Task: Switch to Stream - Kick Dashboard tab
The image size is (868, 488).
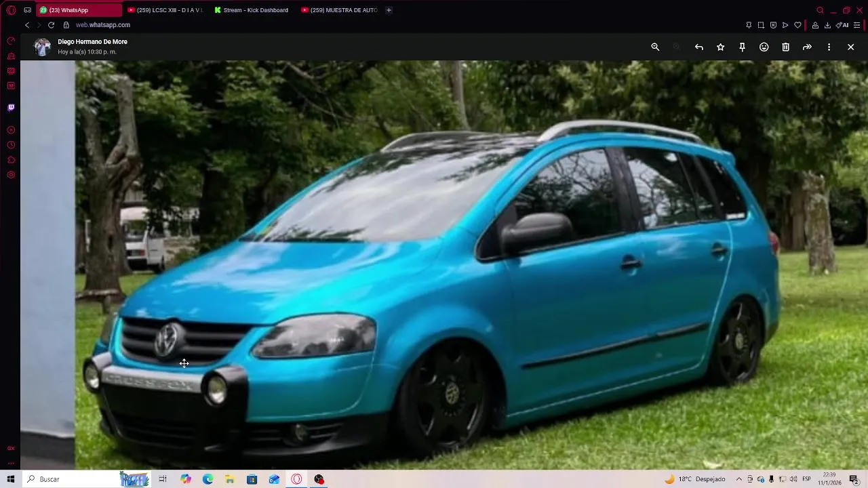Action: (x=252, y=10)
